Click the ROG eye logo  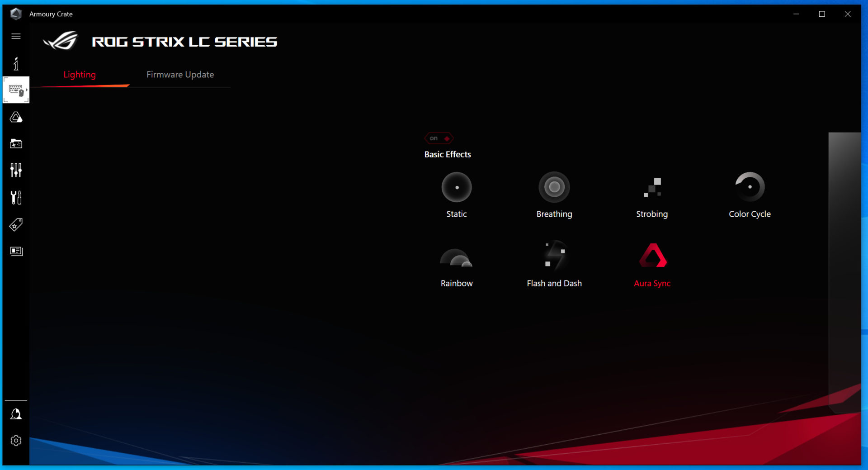click(x=61, y=41)
